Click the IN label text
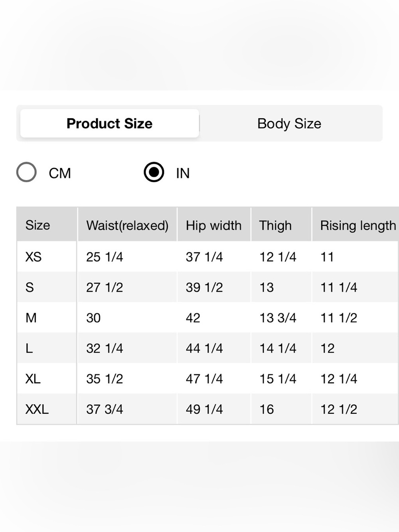The image size is (399, 532). click(183, 173)
